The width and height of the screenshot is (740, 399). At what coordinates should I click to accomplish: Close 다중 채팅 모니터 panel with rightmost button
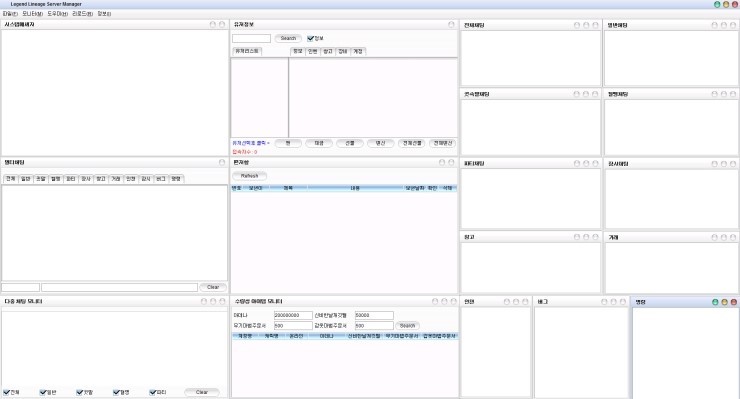click(222, 301)
